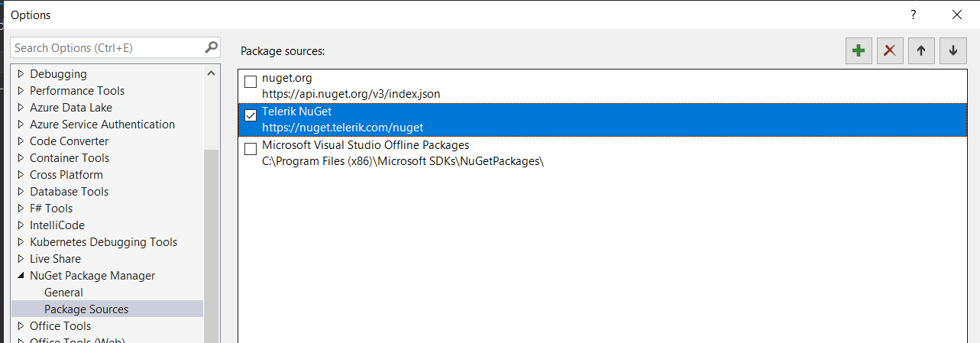Open the Live Share options category
Image resolution: width=980 pixels, height=343 pixels.
[x=55, y=259]
